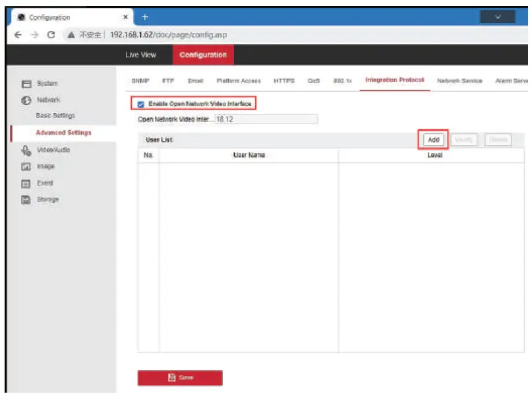Click the Configuration tab favicon
This screenshot has height=394, width=532.
[x=21, y=17]
